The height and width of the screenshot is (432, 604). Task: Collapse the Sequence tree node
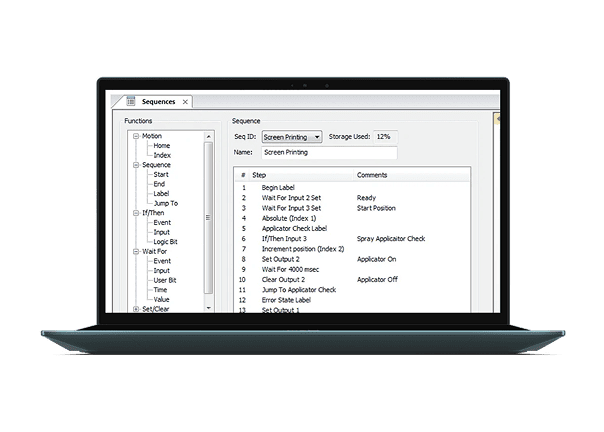pyautogui.click(x=136, y=165)
